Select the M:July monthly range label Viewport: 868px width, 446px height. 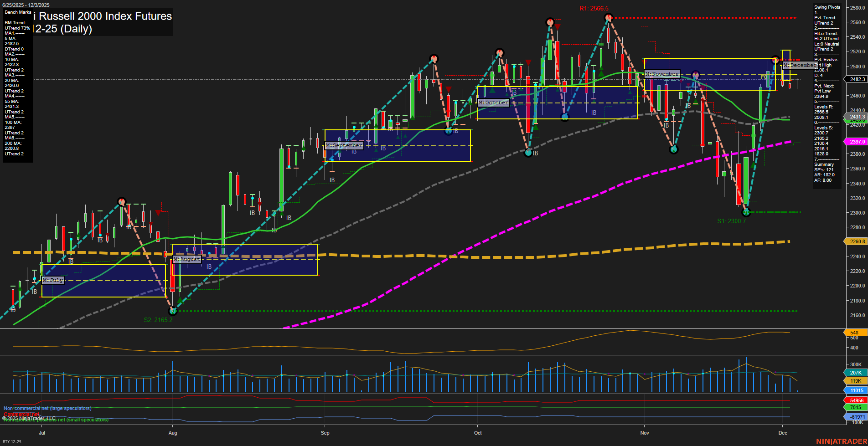tap(53, 280)
